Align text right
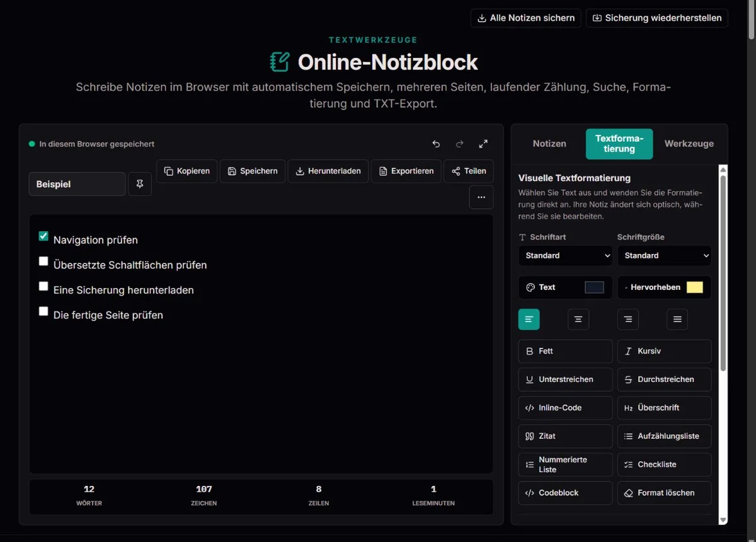756x542 pixels. point(628,320)
